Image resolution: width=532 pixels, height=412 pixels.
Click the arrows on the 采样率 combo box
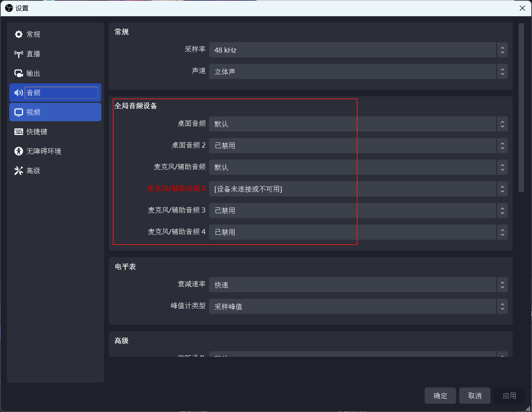[502, 50]
